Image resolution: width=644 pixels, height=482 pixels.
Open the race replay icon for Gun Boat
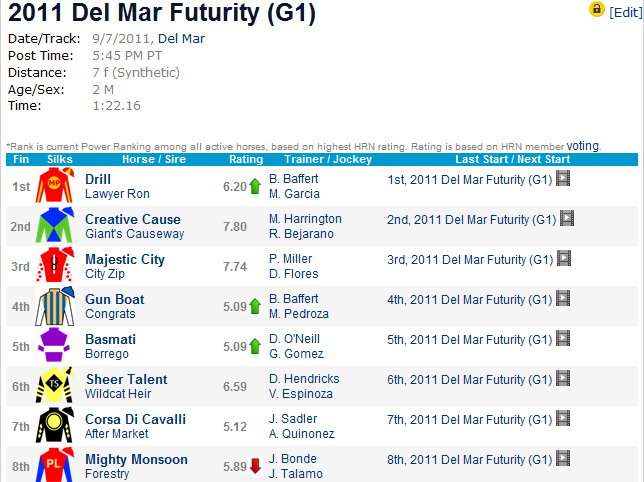[563, 298]
